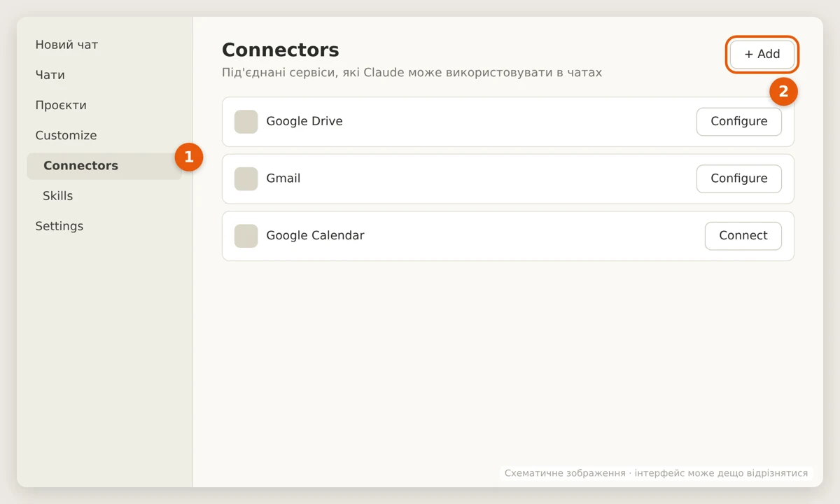Select Connectors sidebar item
Image resolution: width=840 pixels, height=504 pixels.
(x=104, y=165)
